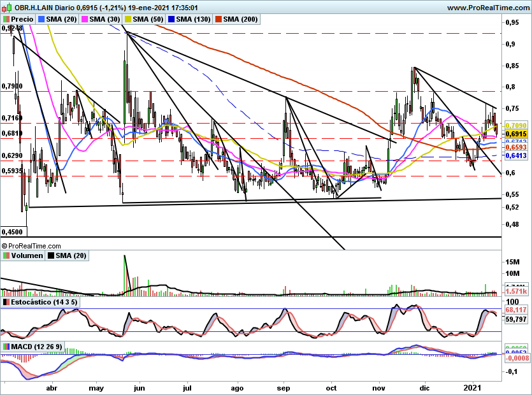Click the sep month marker on time axis

pyautogui.click(x=284, y=388)
